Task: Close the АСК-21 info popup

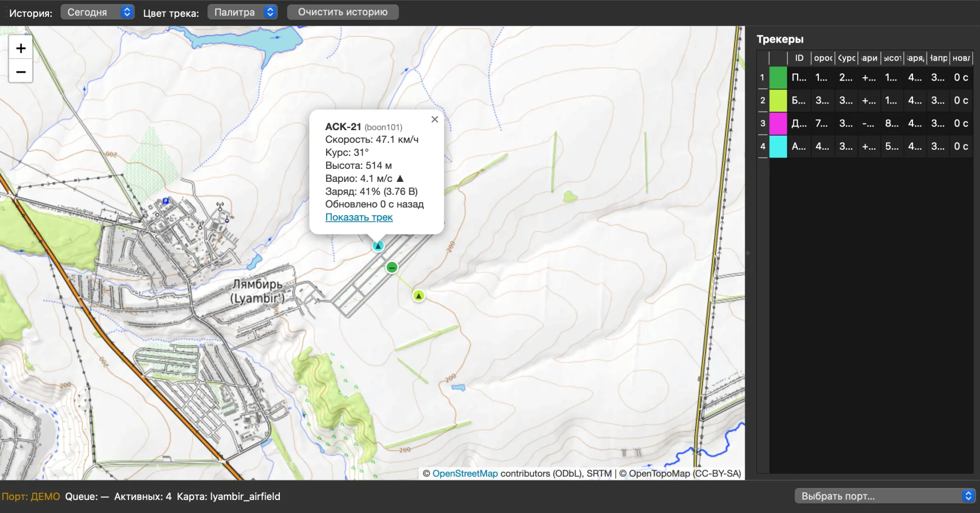Action: (x=434, y=119)
